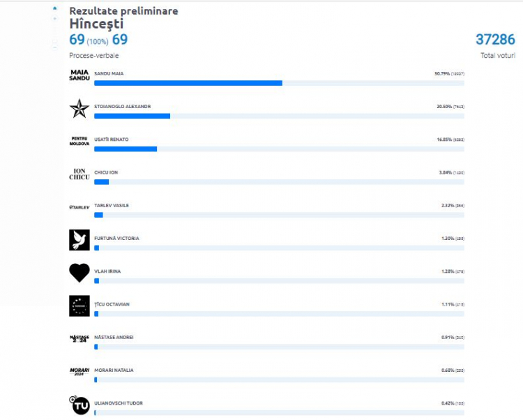This screenshot has height=420, width=523.
Task: Click the Tarlev logo
Action: pos(79,207)
